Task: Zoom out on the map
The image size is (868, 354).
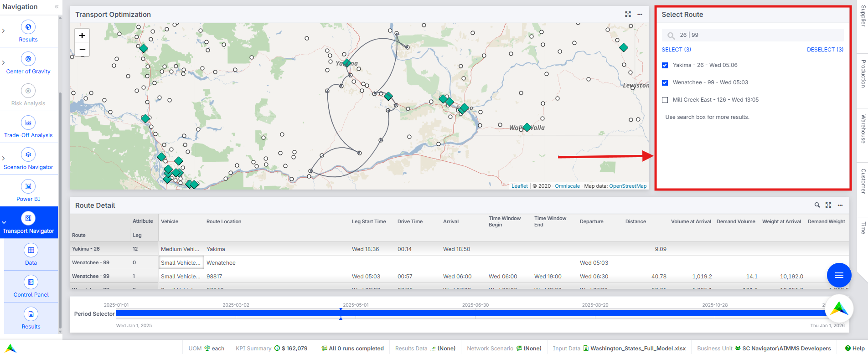Action: pyautogui.click(x=82, y=49)
